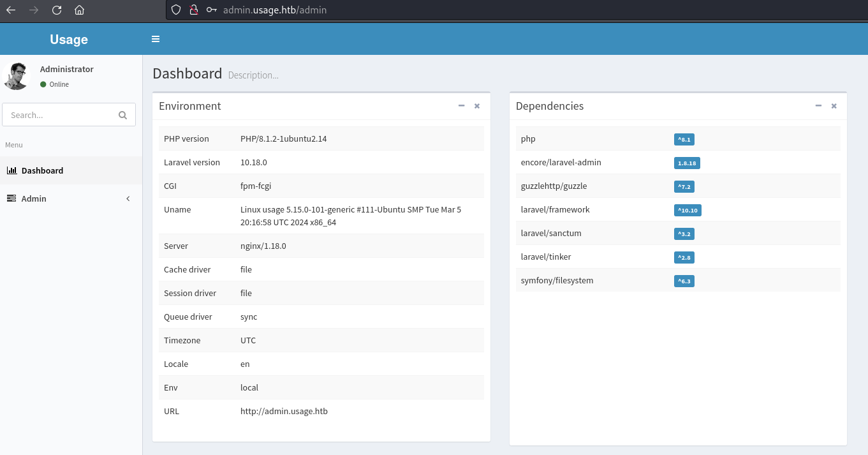868x455 pixels.
Task: Visit the http://admin.usage.htb URL link
Action: pos(284,411)
